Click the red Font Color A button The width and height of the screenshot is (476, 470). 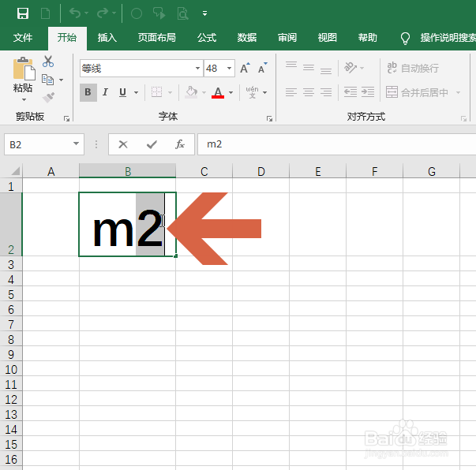218,92
